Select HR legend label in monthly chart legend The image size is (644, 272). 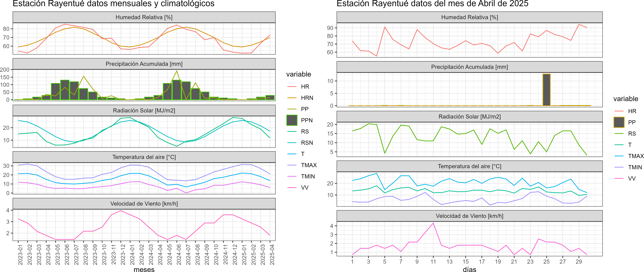(x=305, y=86)
